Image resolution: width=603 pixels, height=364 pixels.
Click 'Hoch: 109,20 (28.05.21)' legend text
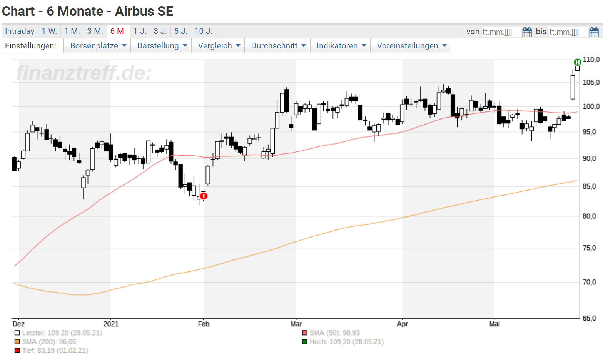(347, 342)
